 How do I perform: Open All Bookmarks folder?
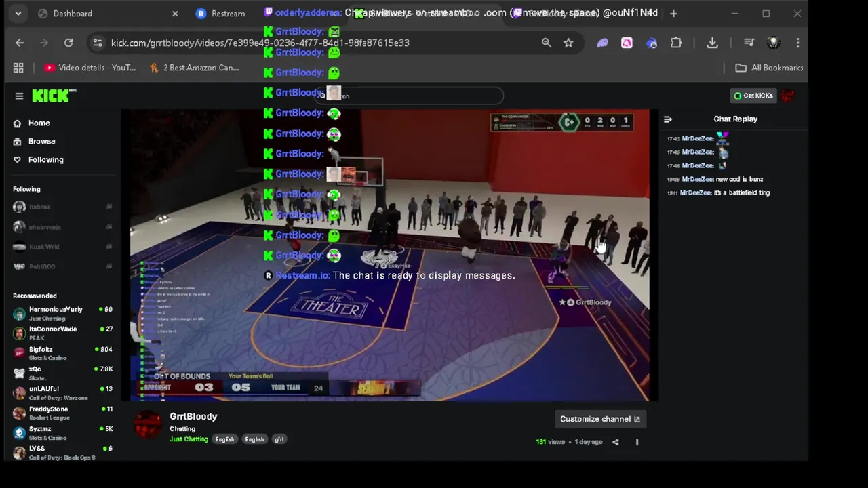[x=769, y=68]
